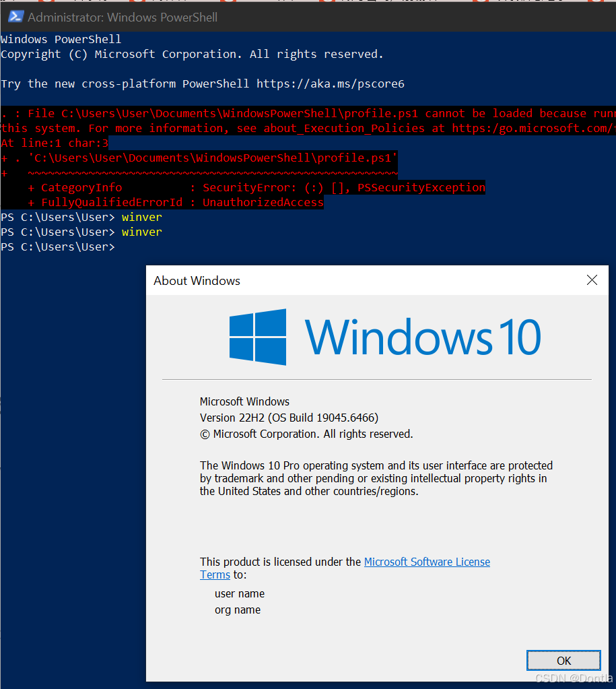Click the 'CategoryInfo : SecurityError' error line

click(256, 188)
